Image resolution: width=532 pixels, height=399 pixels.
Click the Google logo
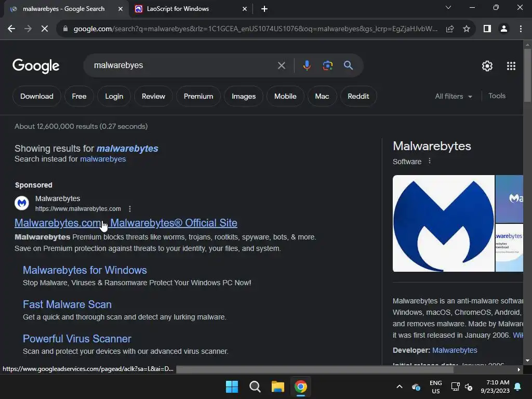pyautogui.click(x=36, y=66)
